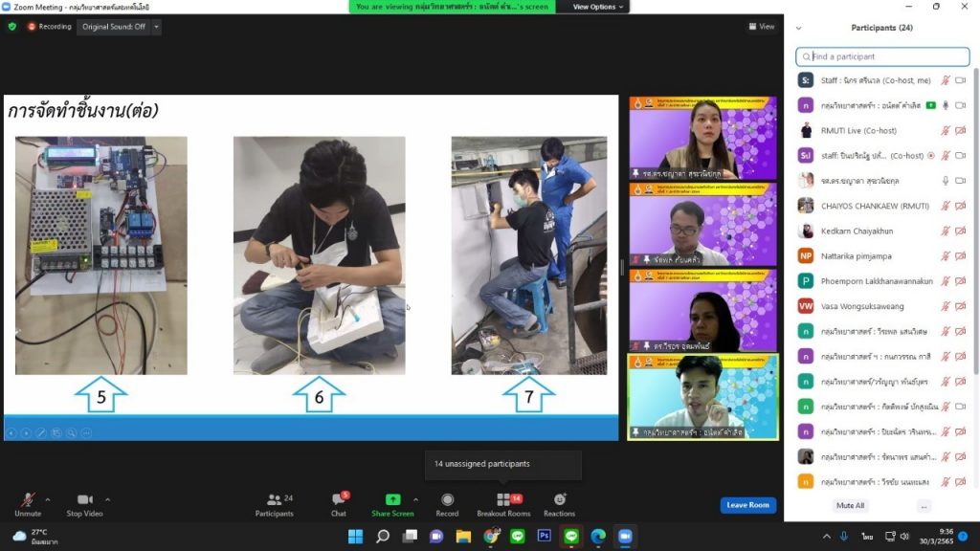Open Photoshop from the taskbar
Screen dimensions: 980x551
(x=544, y=536)
